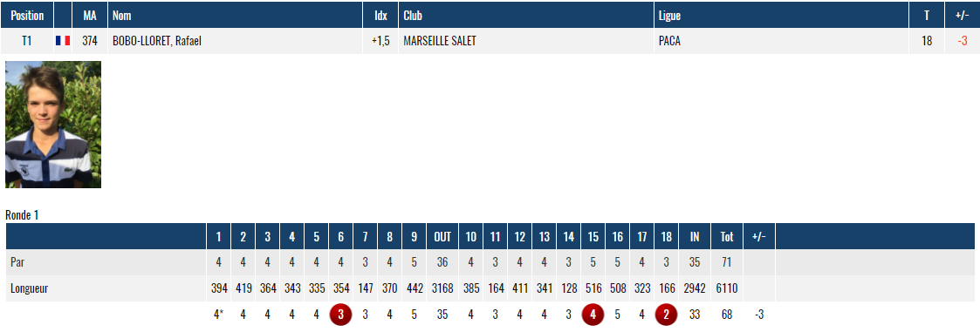Open the player's profile photo

click(x=53, y=125)
